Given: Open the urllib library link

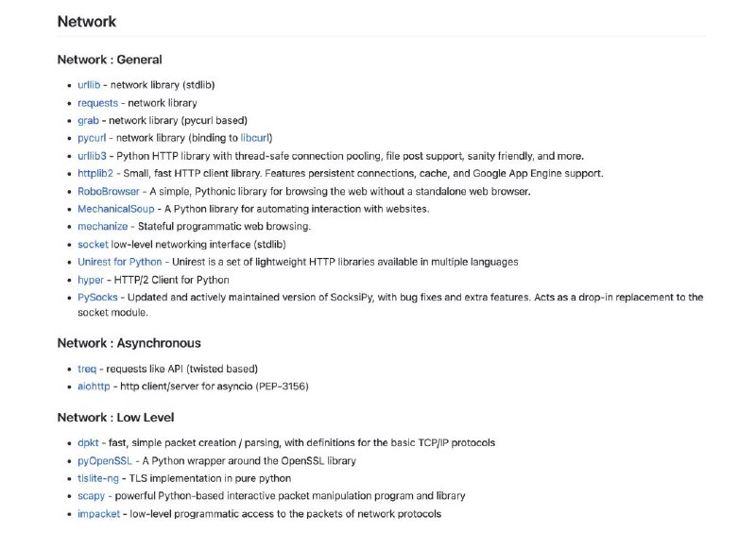Looking at the screenshot, I should click(91, 85).
